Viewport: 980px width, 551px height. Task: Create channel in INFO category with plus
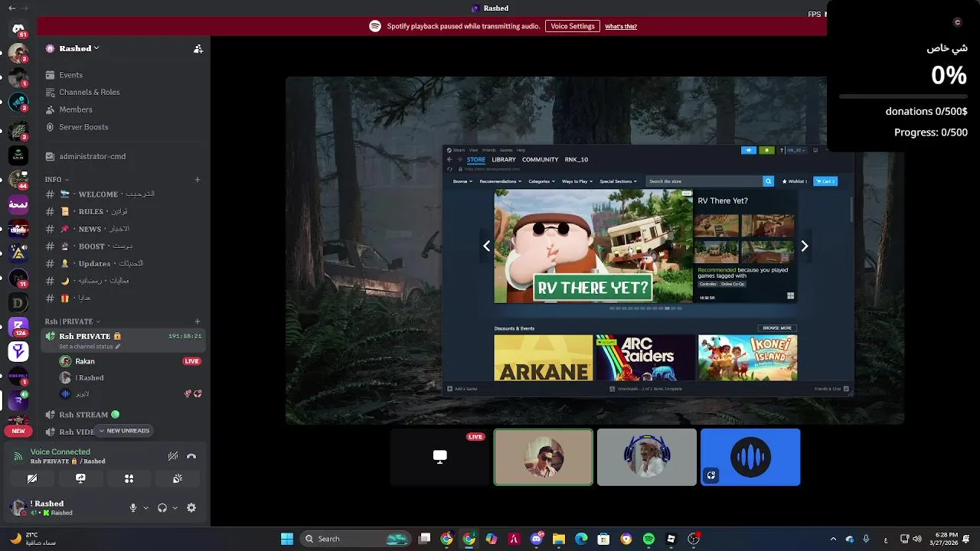[198, 180]
